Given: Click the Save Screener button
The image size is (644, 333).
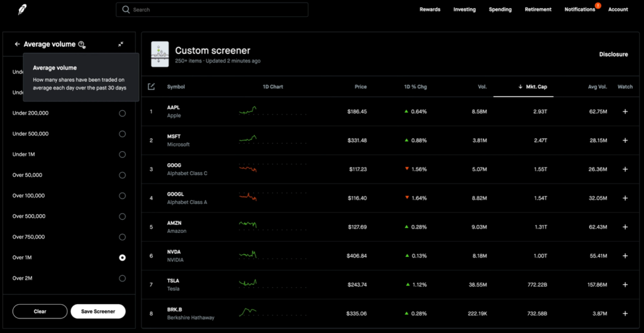Looking at the screenshot, I should [x=98, y=311].
